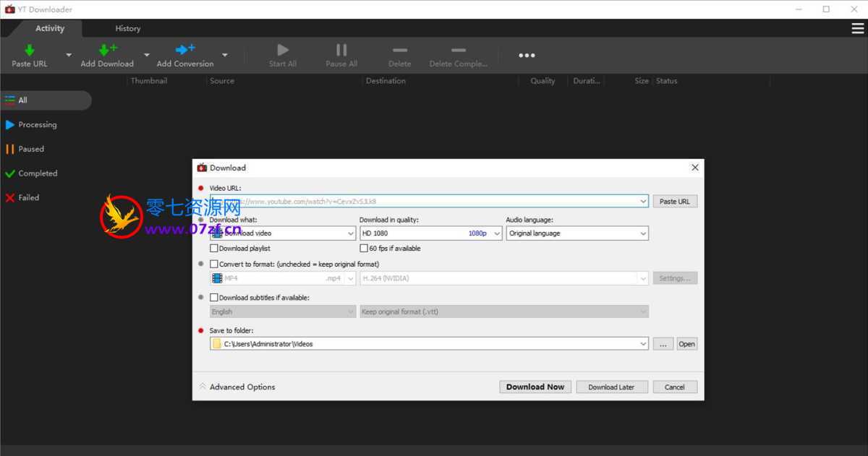The height and width of the screenshot is (456, 868).
Task: Click the Download Now button
Action: click(535, 387)
